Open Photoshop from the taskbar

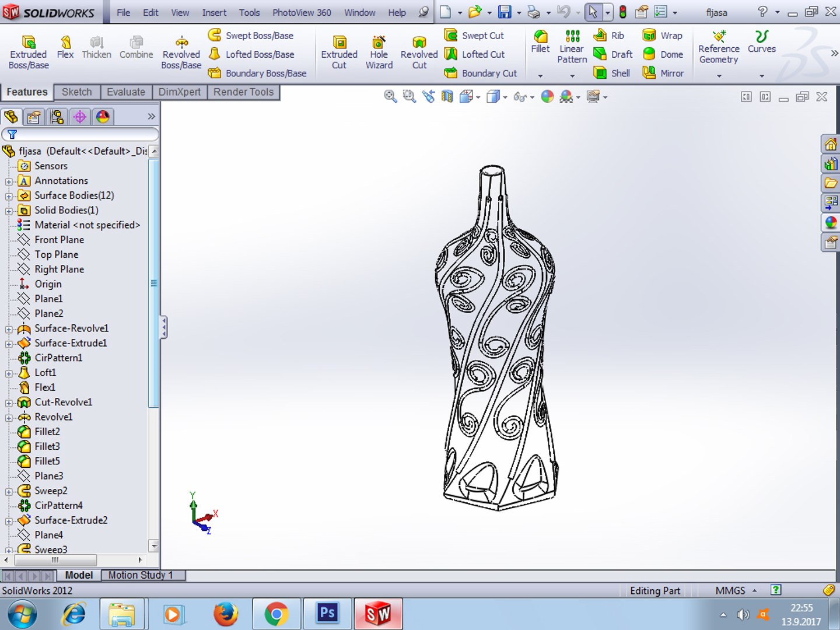(x=327, y=614)
